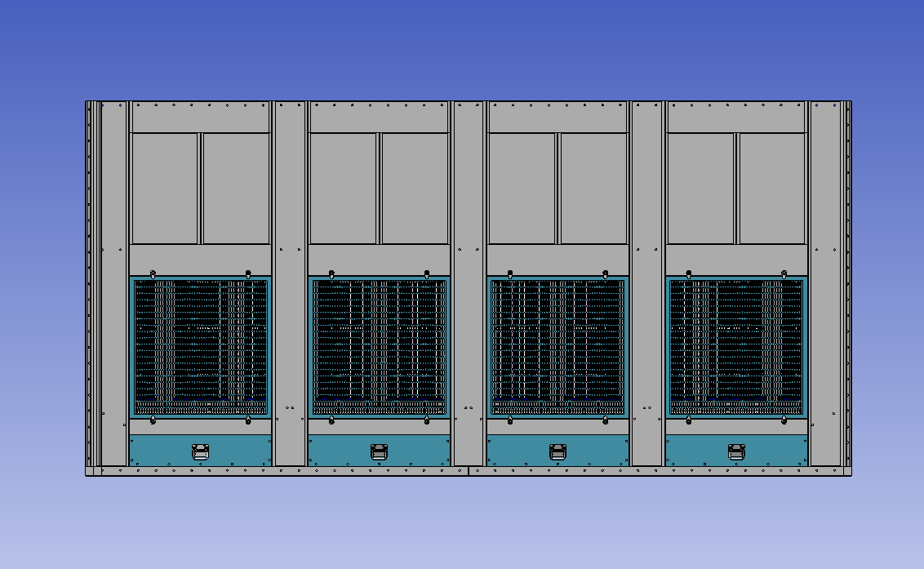Select the rightmost louvered grille panel

[x=736, y=347]
